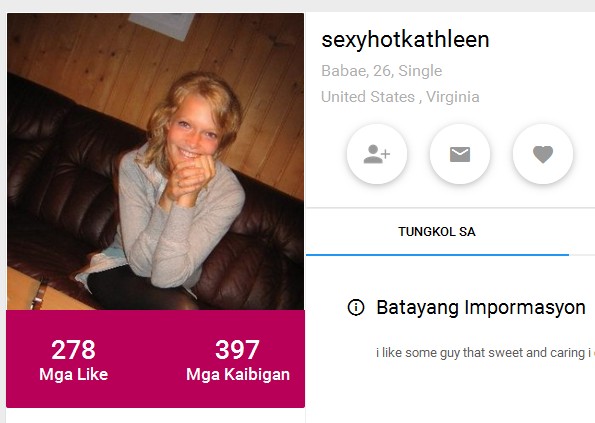Click the 278 Mga Like counter
595x423 pixels.
click(74, 360)
